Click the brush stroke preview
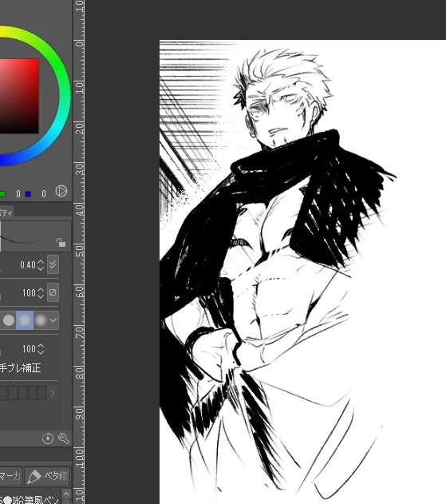446x504 pixels. tap(35, 236)
